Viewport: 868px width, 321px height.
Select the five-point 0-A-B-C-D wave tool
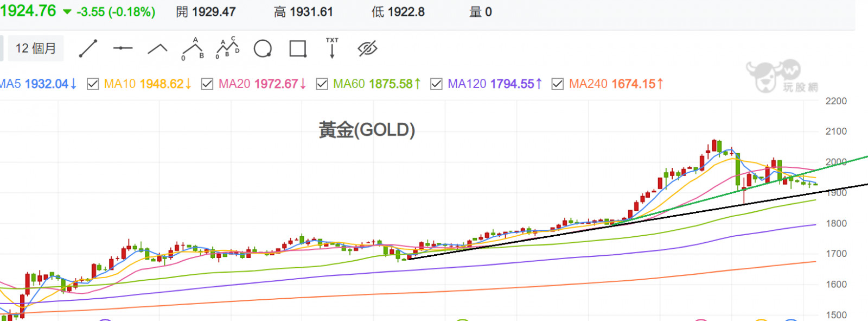click(x=227, y=48)
